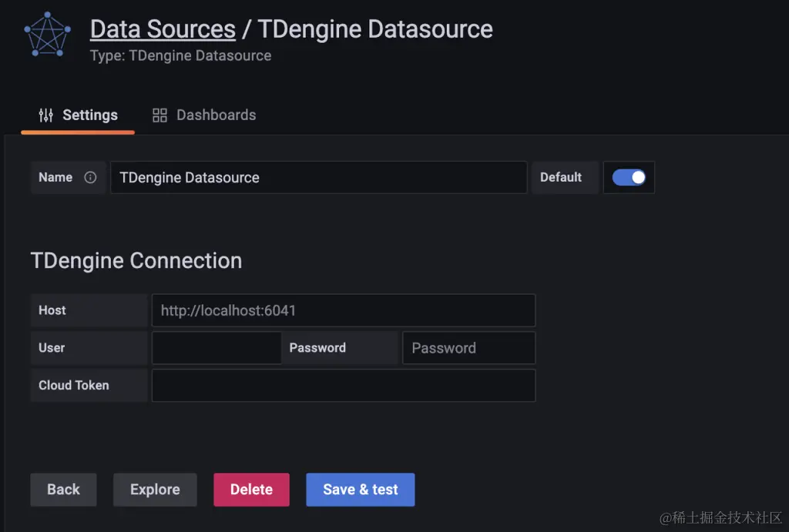This screenshot has width=789, height=532.
Task: Click the Cloud Token input field
Action: click(344, 385)
